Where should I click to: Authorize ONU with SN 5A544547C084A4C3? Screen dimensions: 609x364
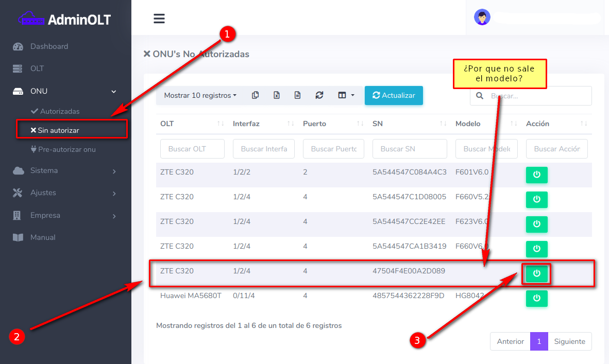click(x=536, y=175)
